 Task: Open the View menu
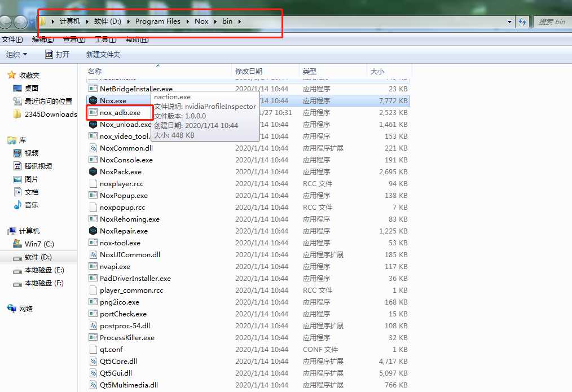(x=74, y=39)
